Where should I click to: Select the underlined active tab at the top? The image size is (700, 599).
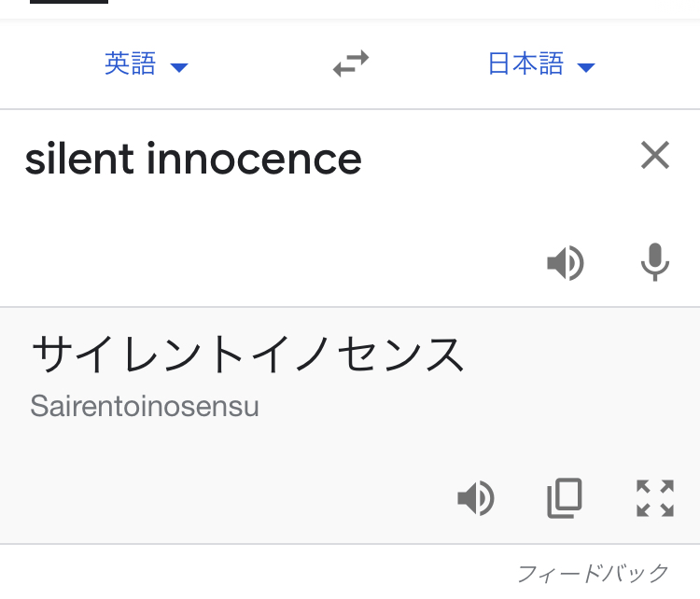(x=69, y=4)
